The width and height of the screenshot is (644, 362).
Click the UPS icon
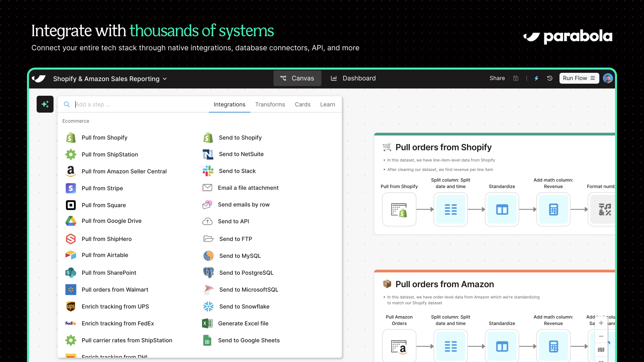[x=71, y=306]
